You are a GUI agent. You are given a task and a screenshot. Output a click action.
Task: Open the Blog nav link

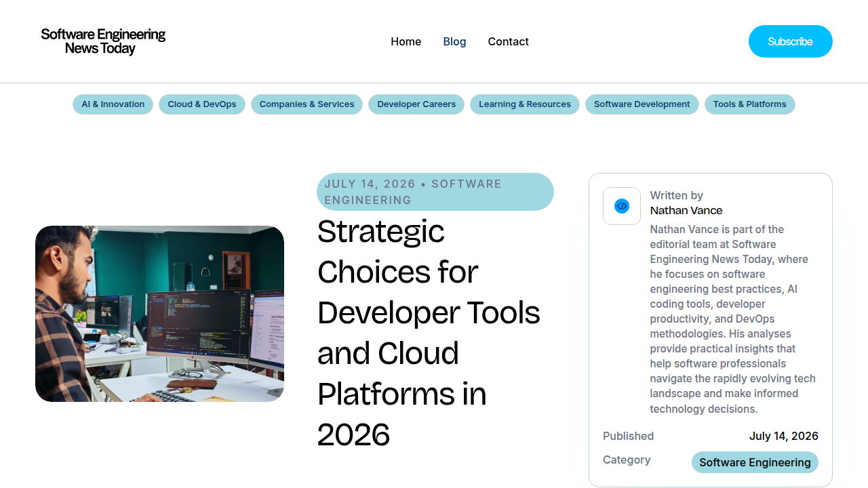pyautogui.click(x=454, y=41)
